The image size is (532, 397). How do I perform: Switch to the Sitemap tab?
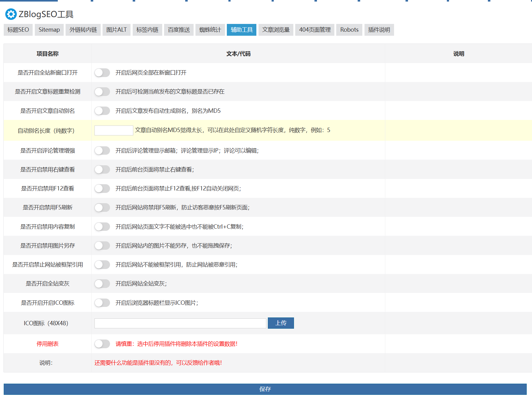49,30
